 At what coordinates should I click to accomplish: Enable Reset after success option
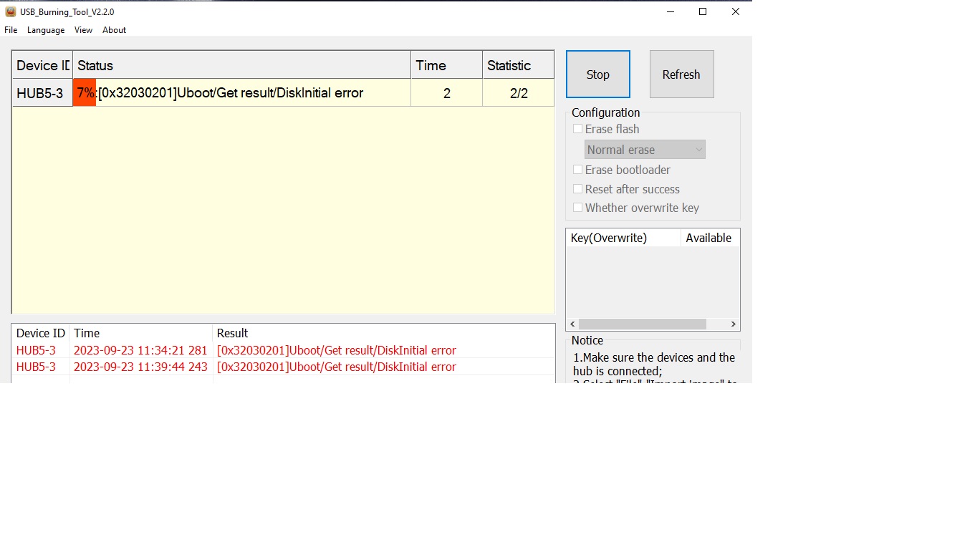pyautogui.click(x=577, y=189)
